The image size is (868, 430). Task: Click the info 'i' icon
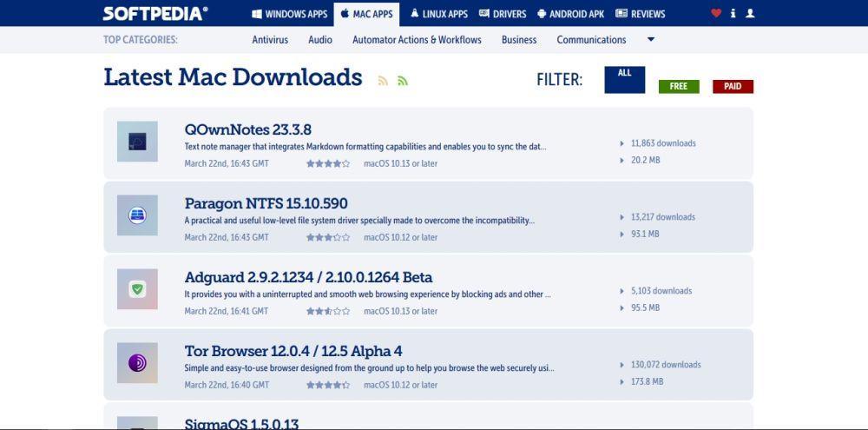(x=733, y=13)
